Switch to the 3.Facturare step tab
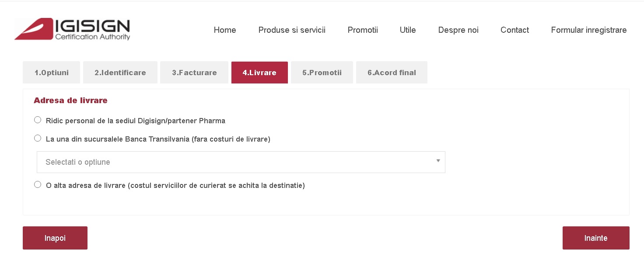The height and width of the screenshot is (267, 644). pyautogui.click(x=194, y=73)
